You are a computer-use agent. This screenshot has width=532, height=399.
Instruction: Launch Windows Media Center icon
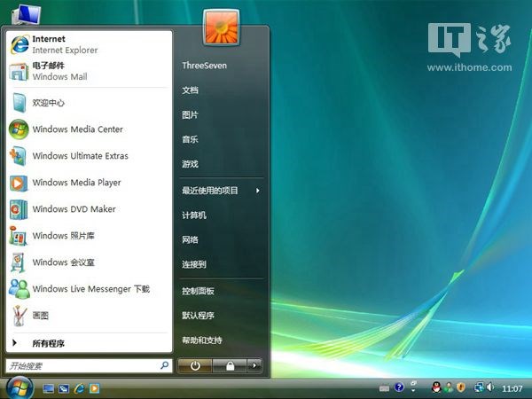tap(19, 129)
